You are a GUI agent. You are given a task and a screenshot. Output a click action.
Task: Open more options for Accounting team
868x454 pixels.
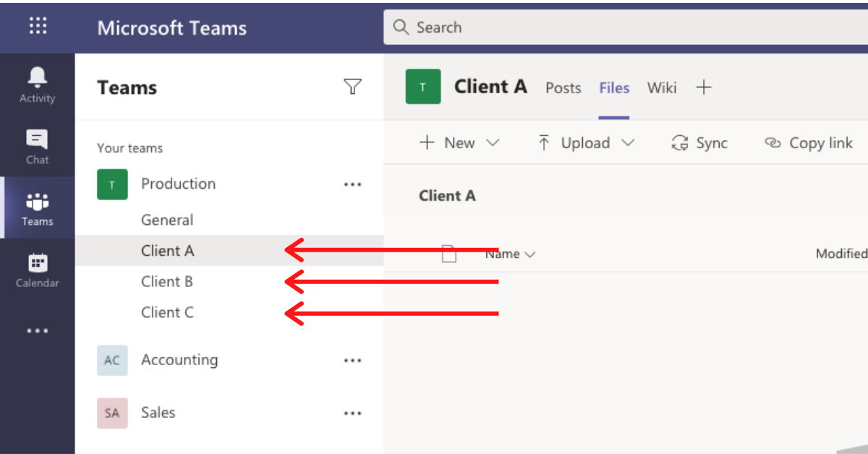[352, 360]
